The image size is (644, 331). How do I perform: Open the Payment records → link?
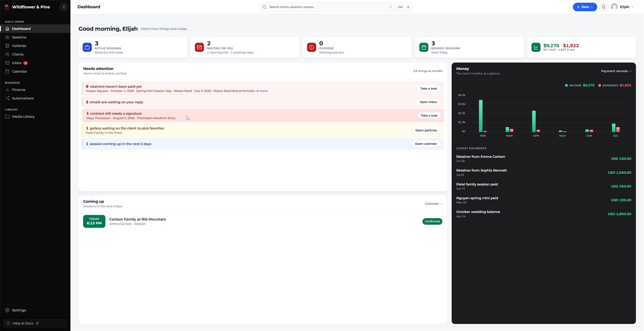point(616,71)
